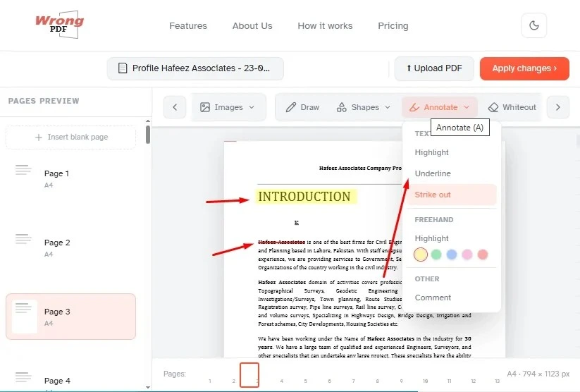Click the Hafeez Associates Company Profile title
Image resolution: width=580 pixels, height=392 pixels.
click(360, 168)
